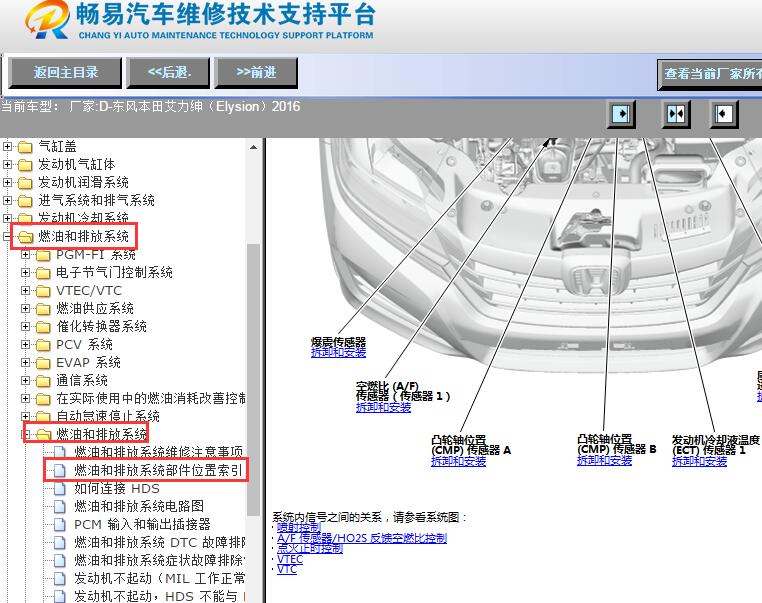Click the 发动机不起动（MIL document icon
Viewport: 762px width, 603px height.
[60, 578]
